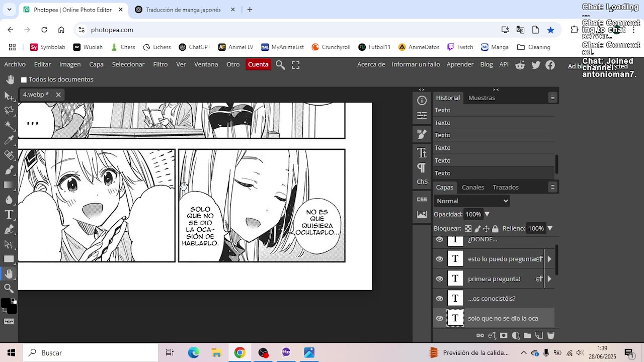Expand effects of 'primera pregunta!' layer
The image size is (644, 362).
coord(549,279)
